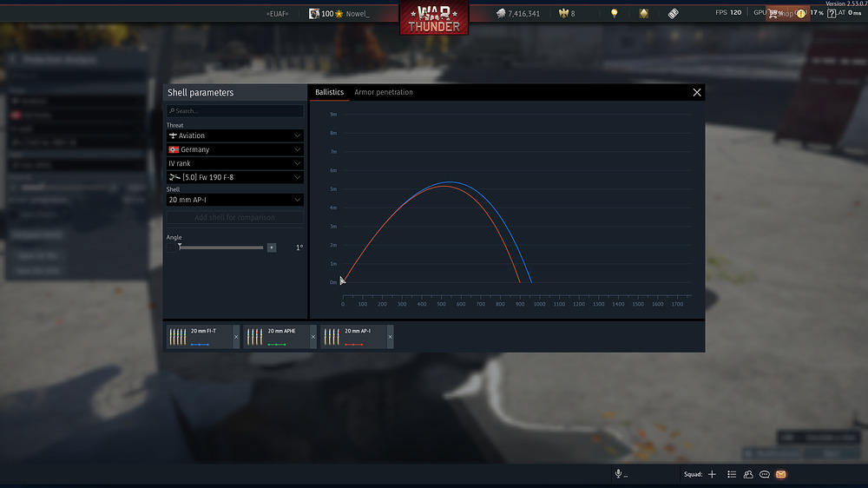This screenshot has width=868, height=488.
Task: Remove the 20 mm FI-T shell
Action: [x=236, y=337]
